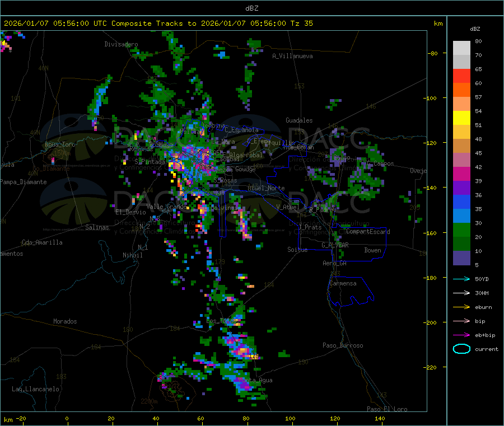The image size is (504, 426).
Task: Click the white 30HM arrow legend icon
Action: click(461, 293)
